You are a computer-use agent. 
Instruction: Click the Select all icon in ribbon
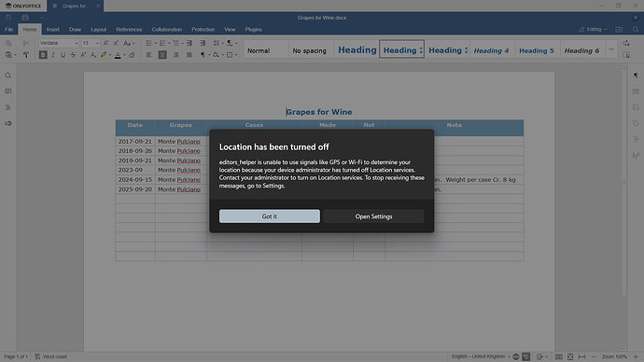click(x=626, y=55)
